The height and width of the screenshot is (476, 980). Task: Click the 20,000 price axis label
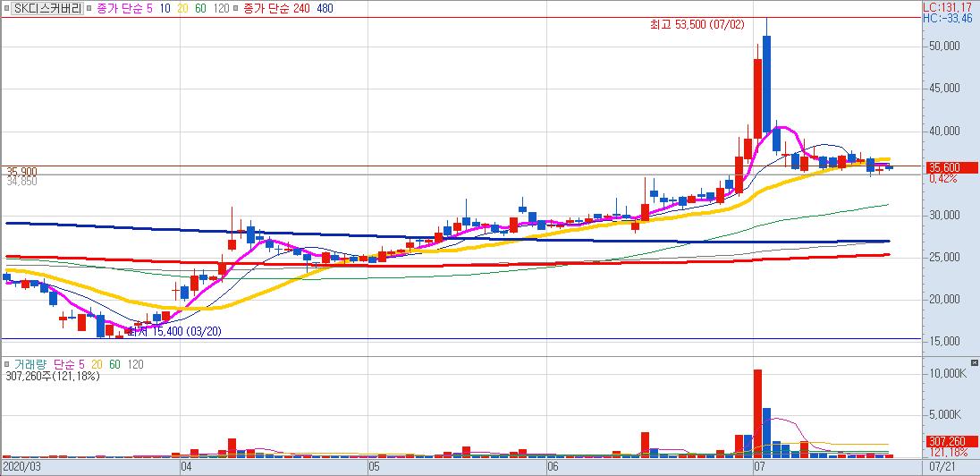[x=943, y=300]
